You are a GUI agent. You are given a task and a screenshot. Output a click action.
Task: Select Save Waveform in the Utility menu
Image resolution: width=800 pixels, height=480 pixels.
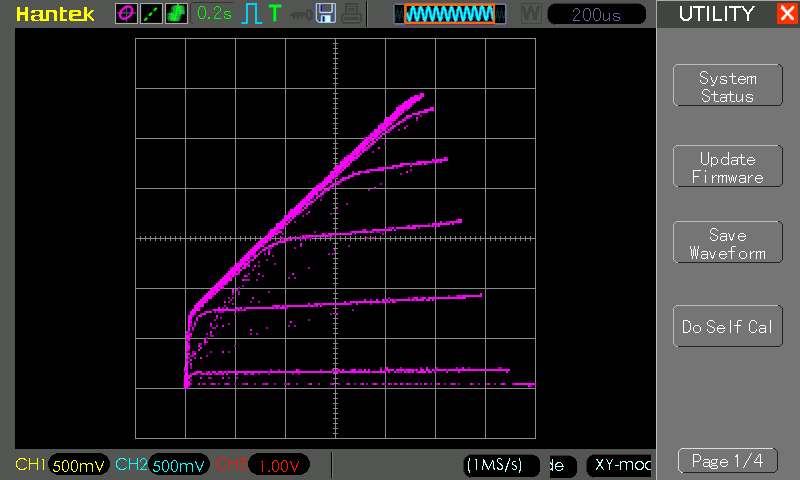[x=727, y=244]
